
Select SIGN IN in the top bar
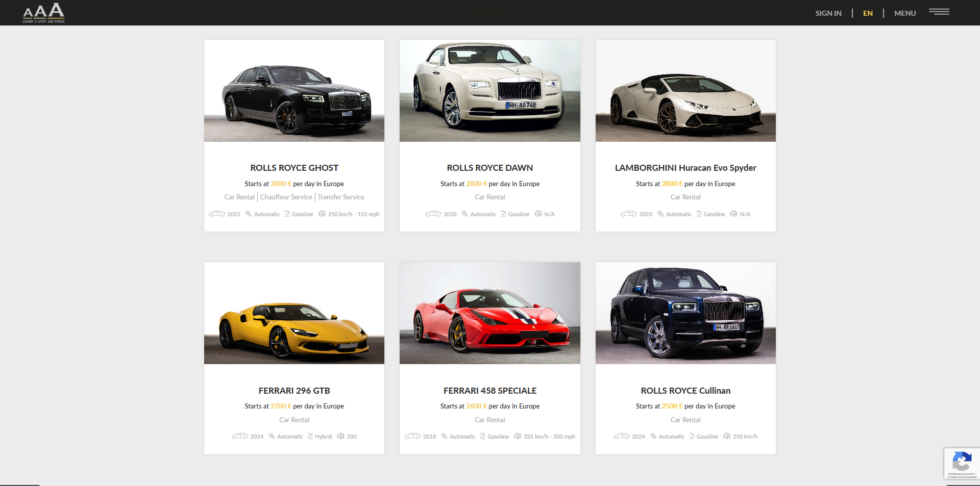pyautogui.click(x=828, y=13)
